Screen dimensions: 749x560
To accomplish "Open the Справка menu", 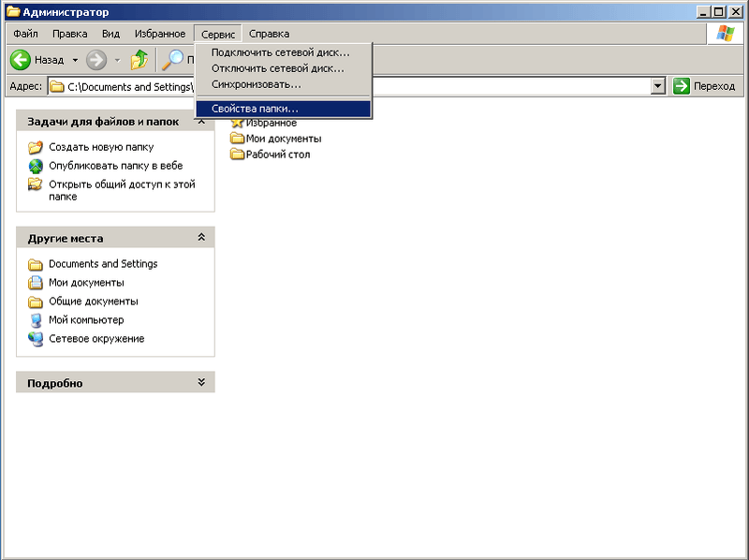I will (269, 34).
